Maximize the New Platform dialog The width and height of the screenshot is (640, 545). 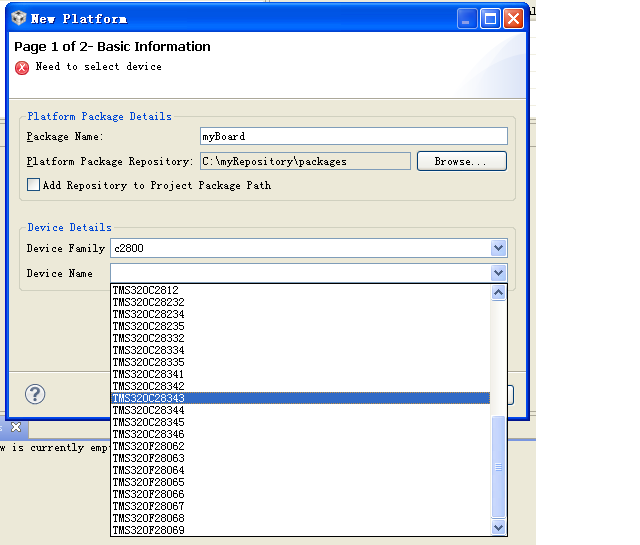coord(490,19)
